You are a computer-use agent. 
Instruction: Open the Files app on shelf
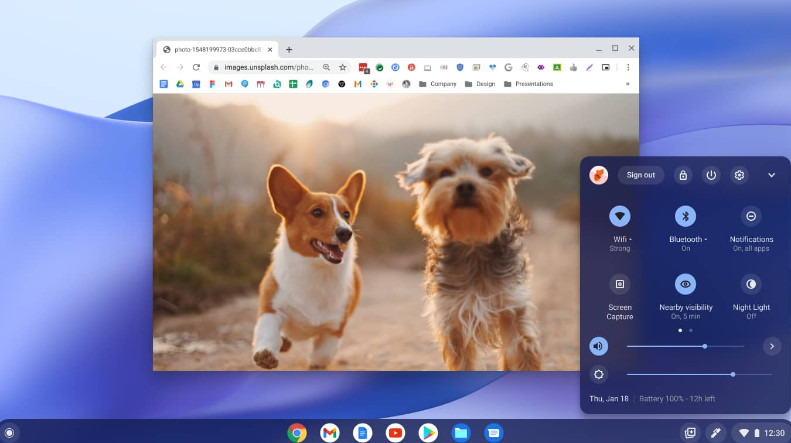click(461, 432)
